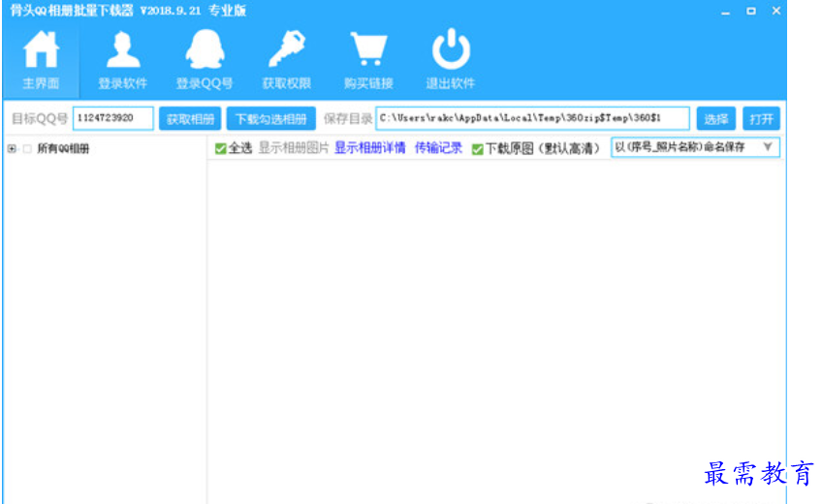Click the 登录QQ号 penguin icon
Image resolution: width=822 pixels, height=504 pixels.
point(205,49)
